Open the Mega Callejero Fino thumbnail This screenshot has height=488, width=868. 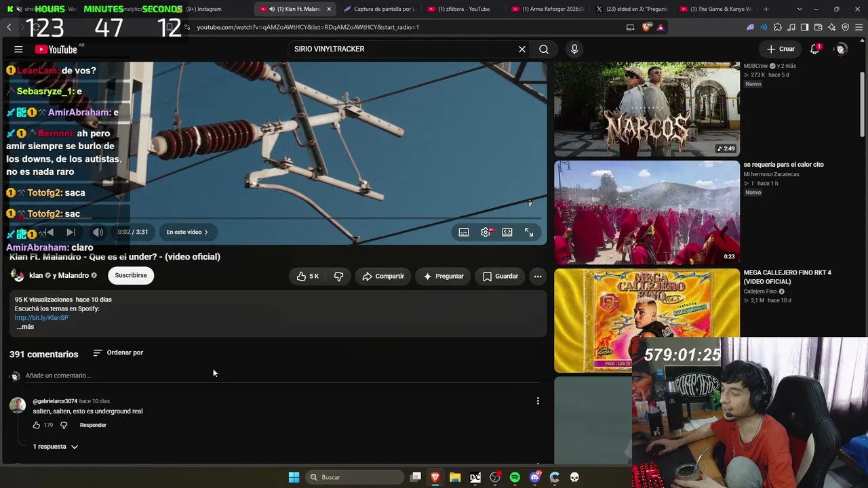(647, 321)
